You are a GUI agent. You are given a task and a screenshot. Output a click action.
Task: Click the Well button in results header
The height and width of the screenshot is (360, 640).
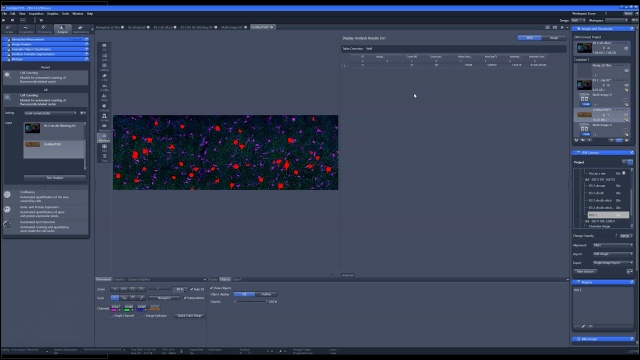click(x=529, y=38)
